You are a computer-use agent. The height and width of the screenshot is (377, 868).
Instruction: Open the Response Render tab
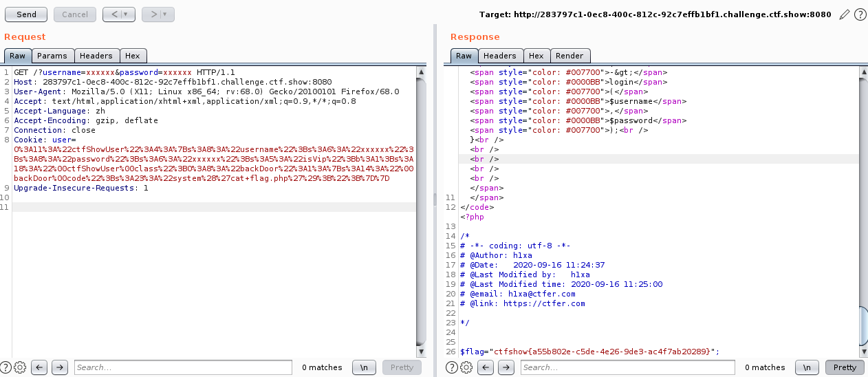569,56
